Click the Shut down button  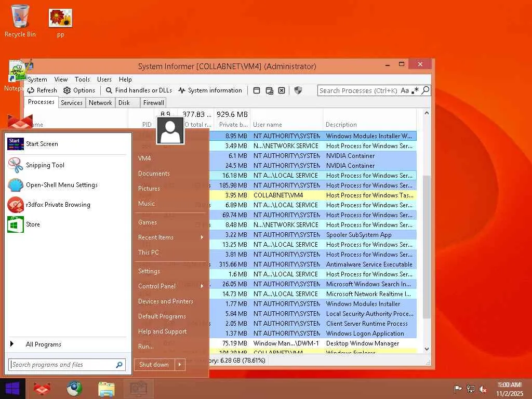point(154,365)
